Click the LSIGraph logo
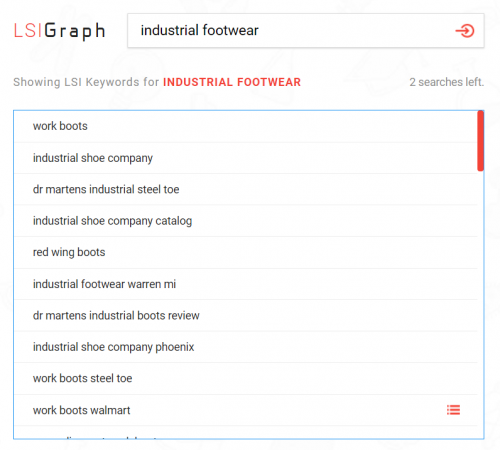Screen dimensions: 500x450 click(x=59, y=31)
